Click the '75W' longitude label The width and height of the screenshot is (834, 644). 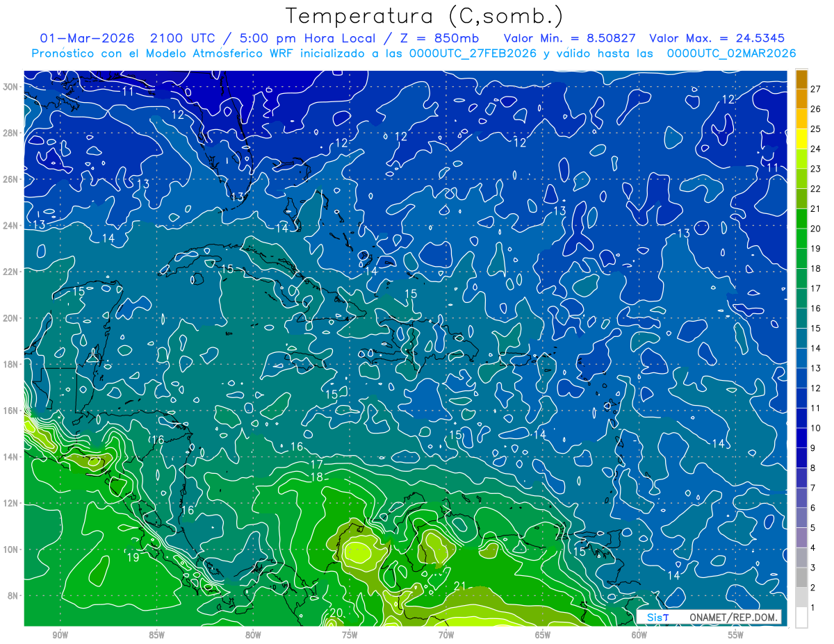tap(350, 635)
